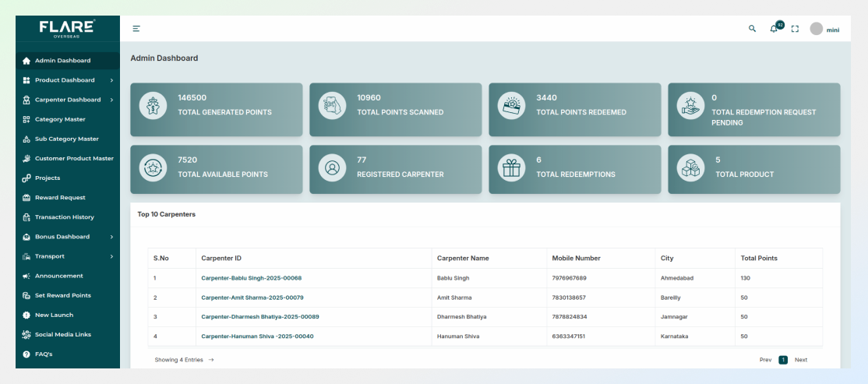Open the Announcement menu item

click(x=68, y=276)
